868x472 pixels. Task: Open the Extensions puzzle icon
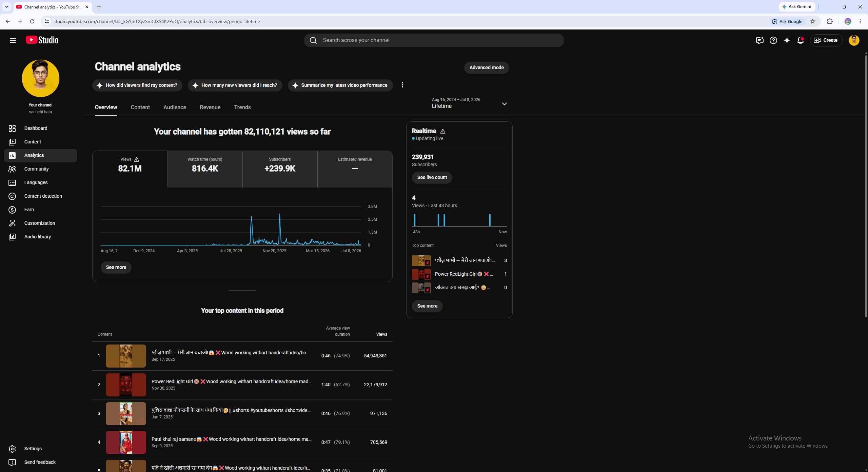click(x=830, y=21)
